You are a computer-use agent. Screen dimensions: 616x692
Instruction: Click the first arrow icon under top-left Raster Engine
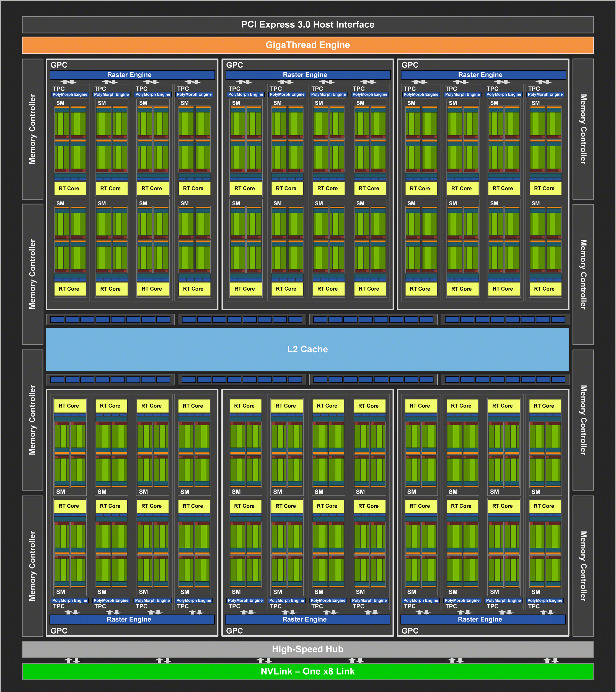click(x=68, y=82)
